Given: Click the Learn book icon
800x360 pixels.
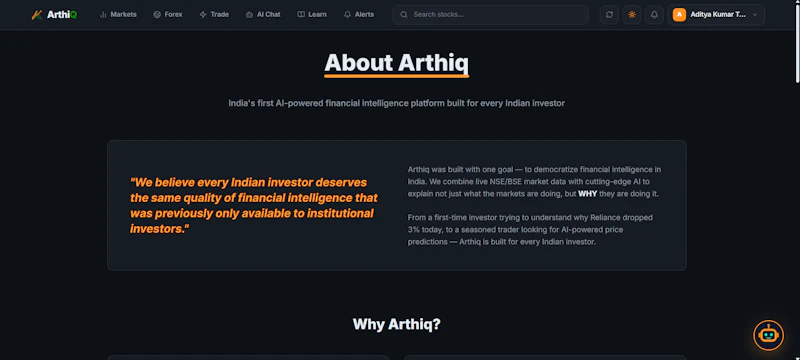Looking at the screenshot, I should coord(301,15).
